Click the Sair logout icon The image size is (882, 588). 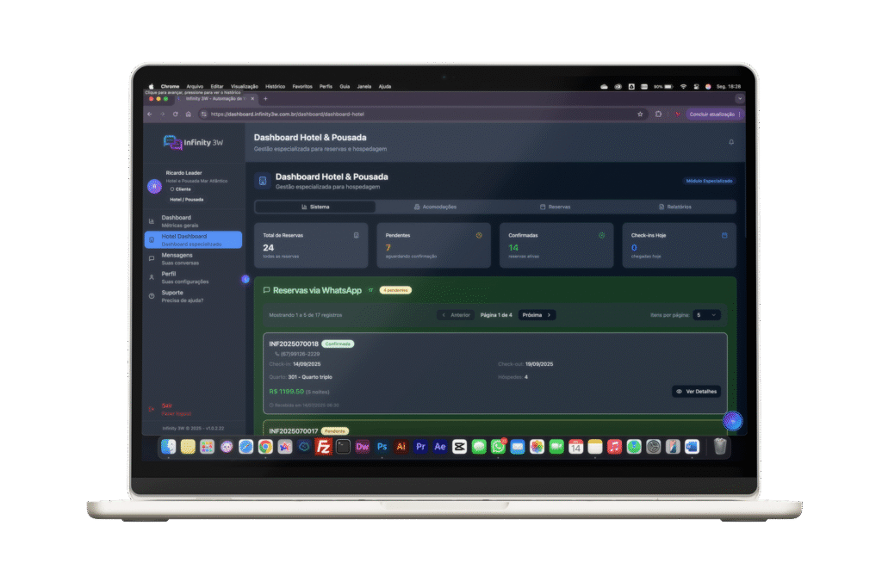(x=152, y=408)
